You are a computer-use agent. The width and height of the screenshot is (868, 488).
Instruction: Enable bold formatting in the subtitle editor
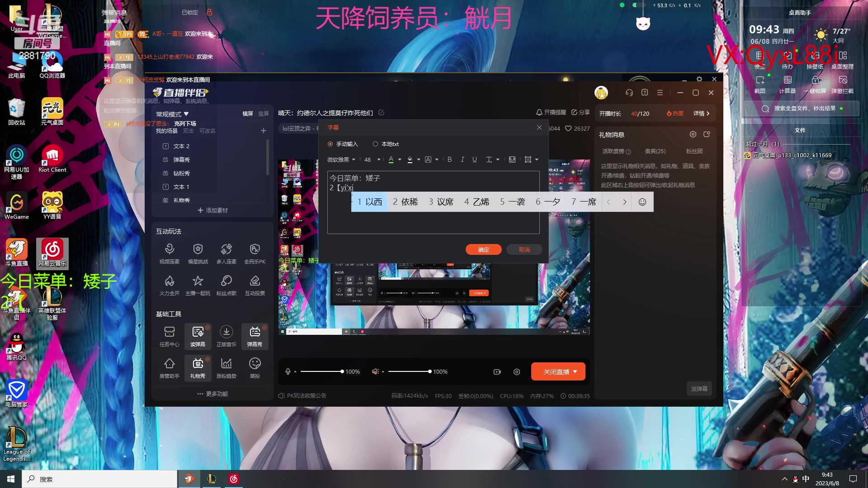pyautogui.click(x=449, y=160)
